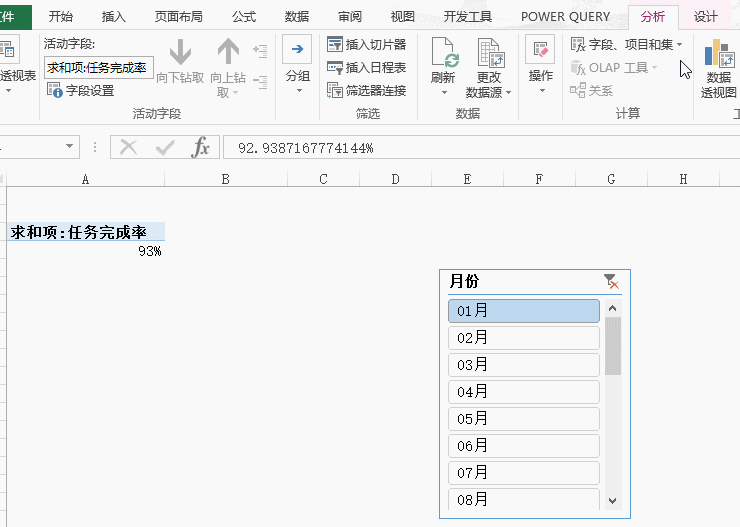Click the Active Field name input box

click(98, 67)
